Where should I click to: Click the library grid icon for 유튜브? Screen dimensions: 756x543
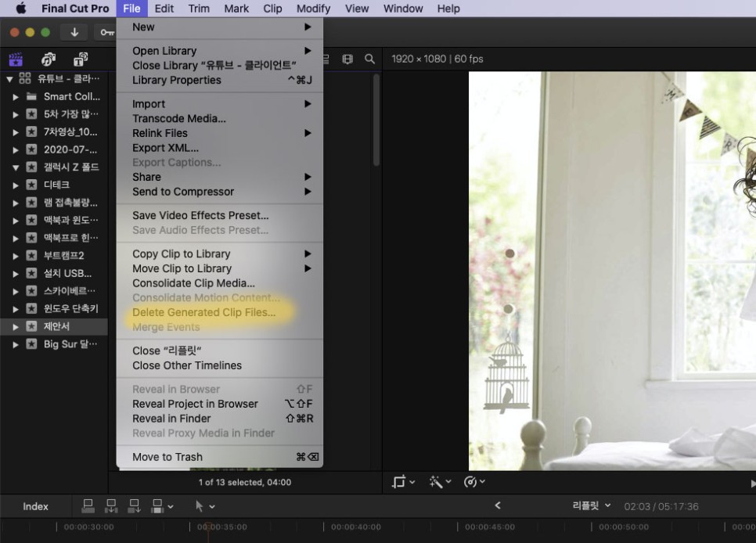click(x=24, y=78)
